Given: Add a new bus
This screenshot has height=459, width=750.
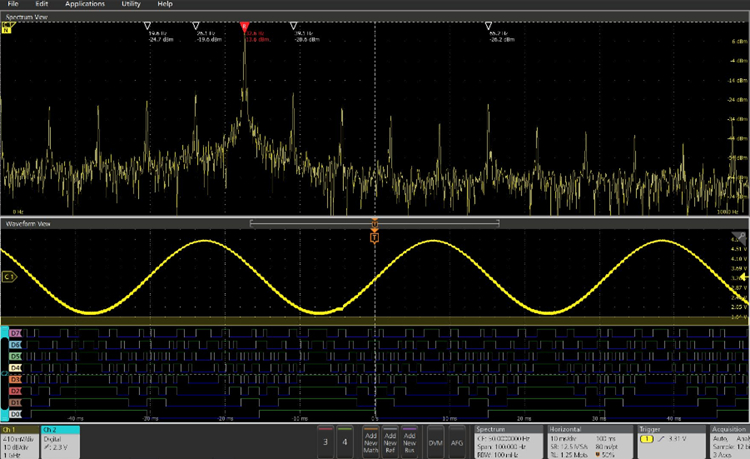Looking at the screenshot, I should pos(410,440).
